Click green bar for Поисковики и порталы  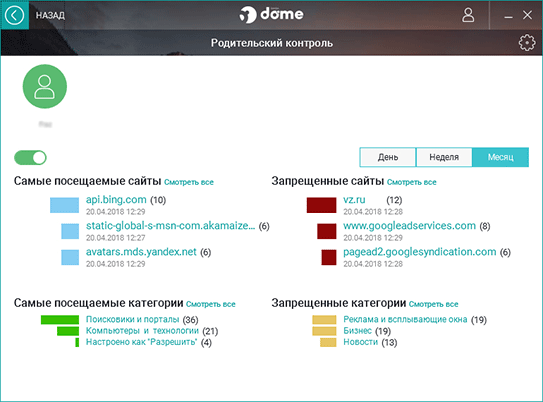[x=60, y=320]
